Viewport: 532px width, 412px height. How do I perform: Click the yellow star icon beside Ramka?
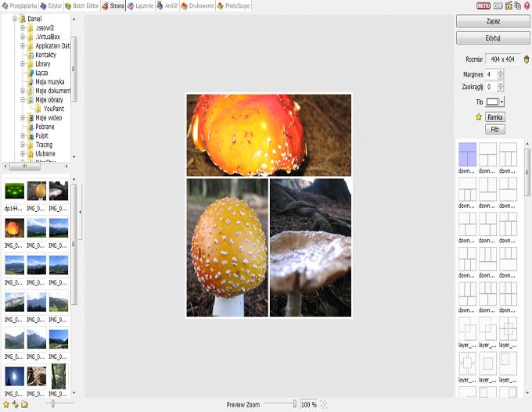coord(478,116)
